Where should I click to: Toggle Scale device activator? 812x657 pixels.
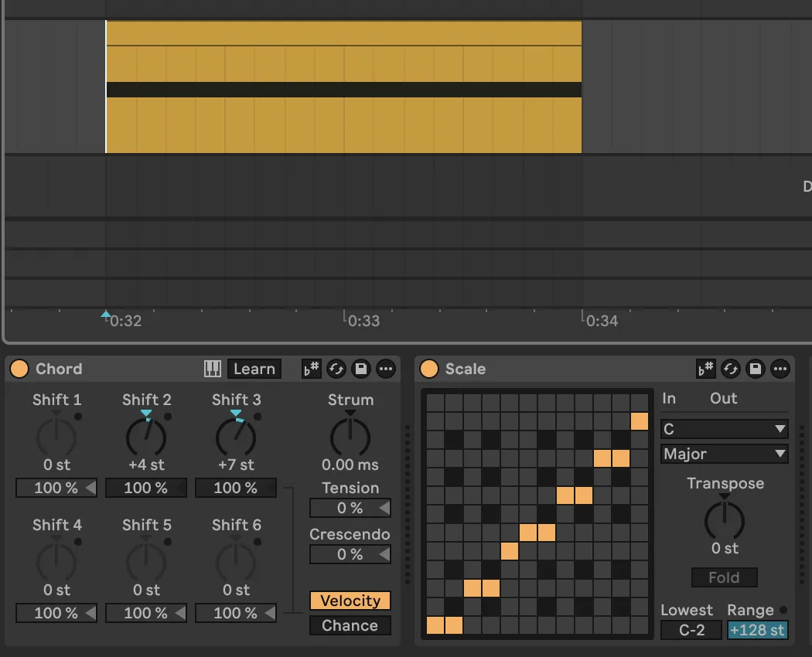pos(428,369)
